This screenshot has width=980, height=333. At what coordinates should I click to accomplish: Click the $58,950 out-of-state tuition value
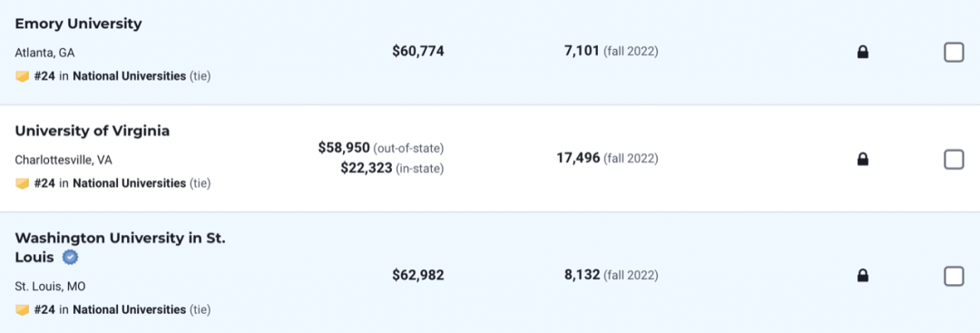(x=344, y=148)
